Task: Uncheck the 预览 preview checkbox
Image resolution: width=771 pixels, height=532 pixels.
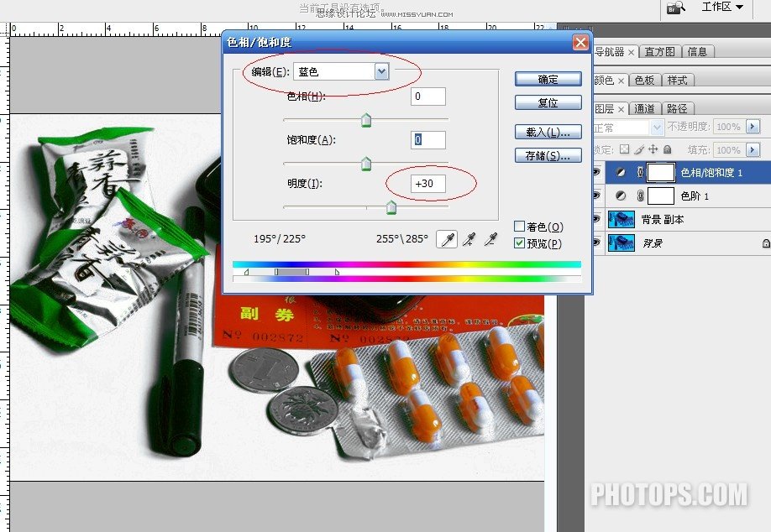Action: point(519,243)
